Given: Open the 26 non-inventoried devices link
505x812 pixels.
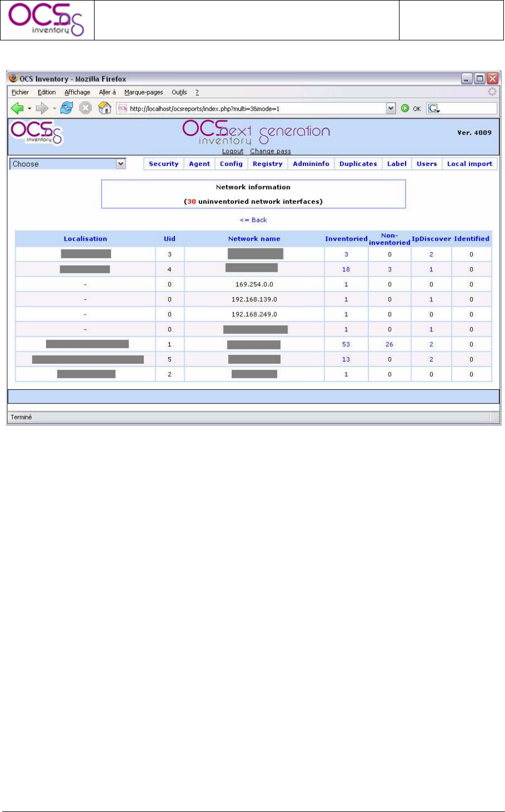Looking at the screenshot, I should pyautogui.click(x=390, y=345).
